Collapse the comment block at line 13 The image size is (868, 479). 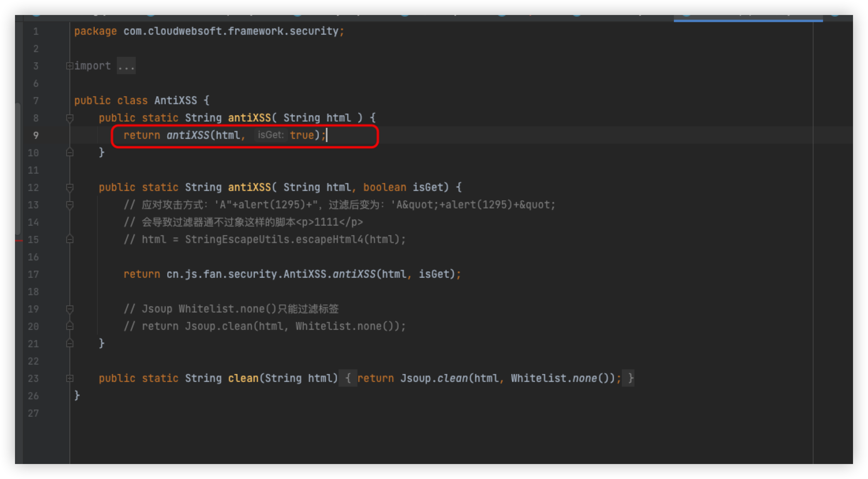click(70, 205)
